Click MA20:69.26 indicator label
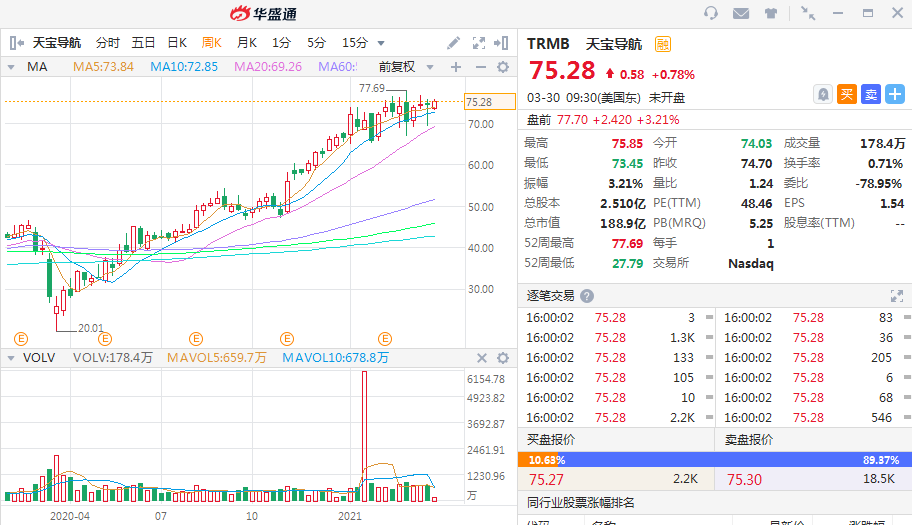This screenshot has width=912, height=525. [268, 67]
